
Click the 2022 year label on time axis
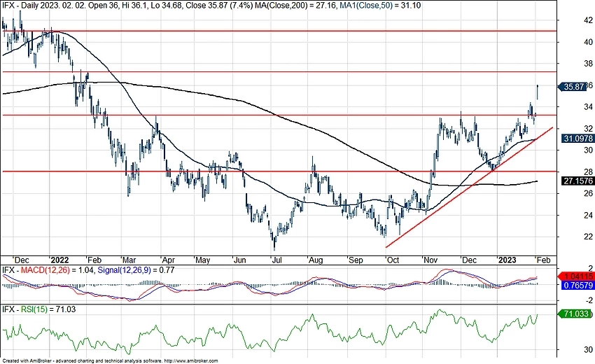coord(59,260)
